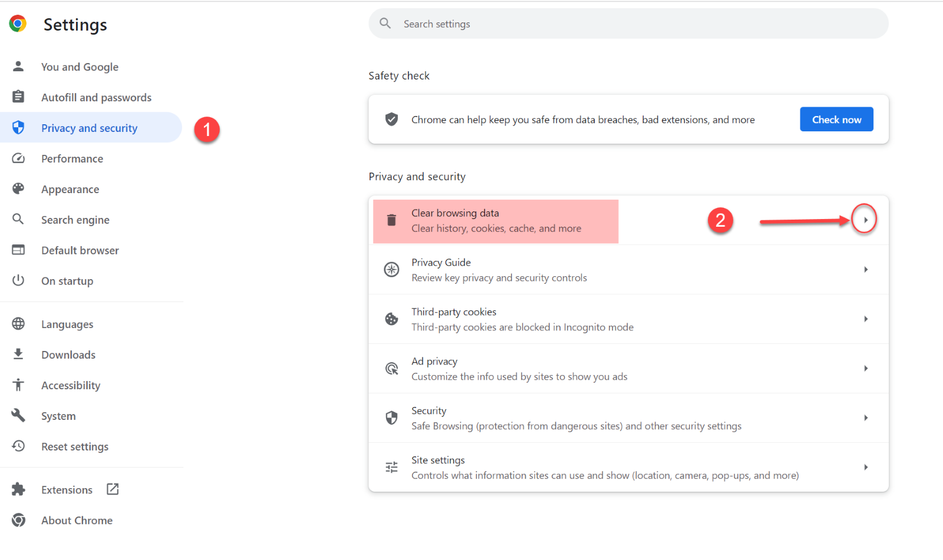This screenshot has height=560, width=943.
Task: Open Accessibility settings
Action: click(71, 385)
